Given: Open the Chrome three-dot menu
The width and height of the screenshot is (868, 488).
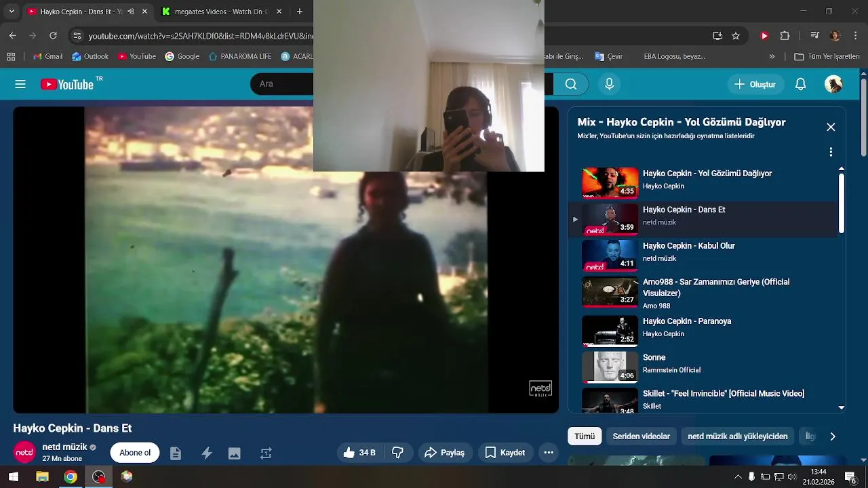Looking at the screenshot, I should (854, 36).
